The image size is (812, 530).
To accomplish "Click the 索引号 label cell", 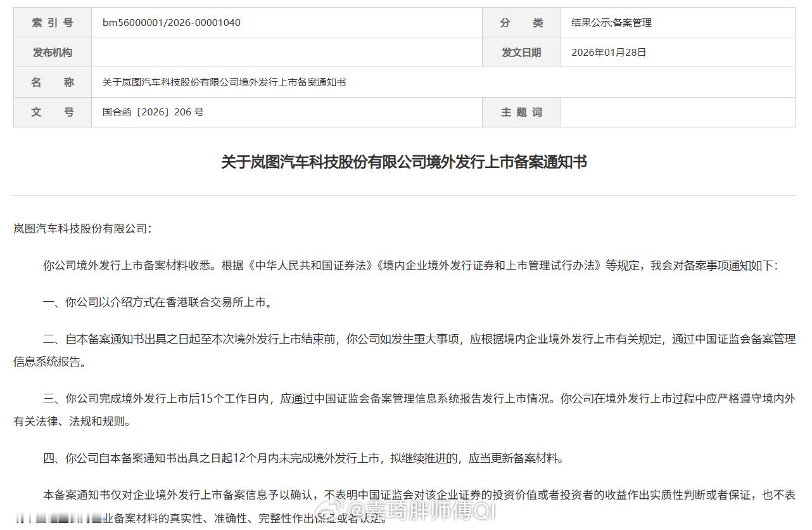I will tap(53, 23).
